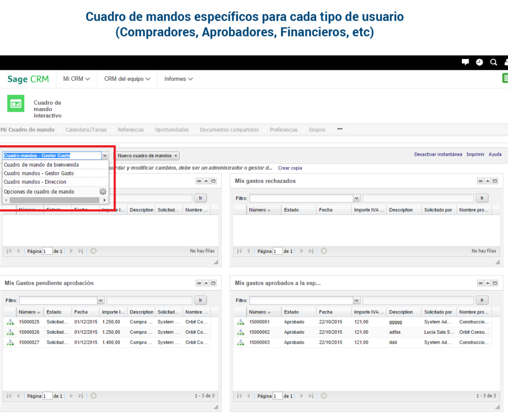Click the notifications speech bubble icon
Screen dimensions: 508x420
coord(465,62)
